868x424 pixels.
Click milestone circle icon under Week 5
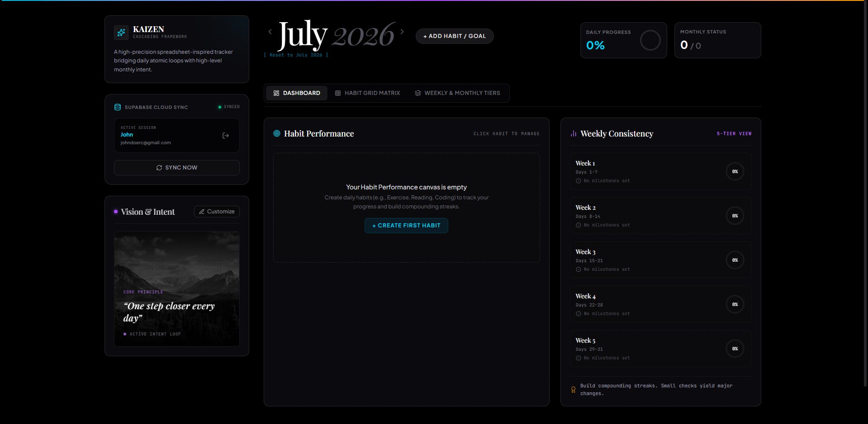pos(579,358)
